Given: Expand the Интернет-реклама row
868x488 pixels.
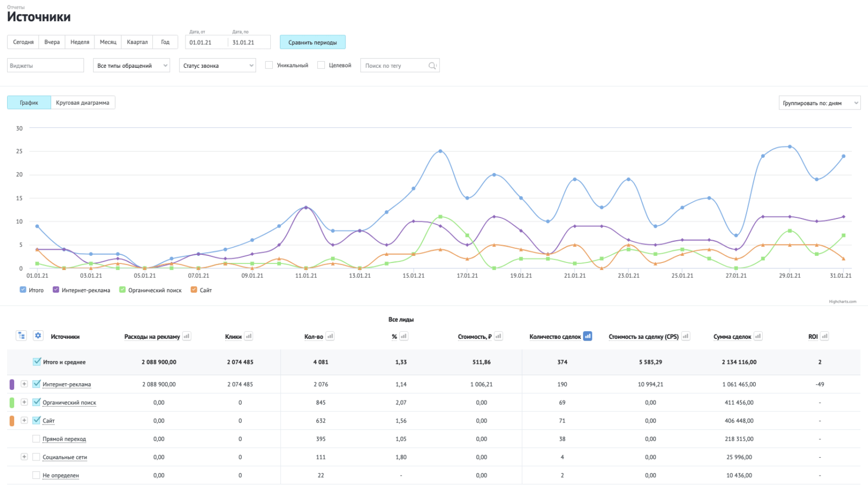Looking at the screenshot, I should tap(24, 384).
